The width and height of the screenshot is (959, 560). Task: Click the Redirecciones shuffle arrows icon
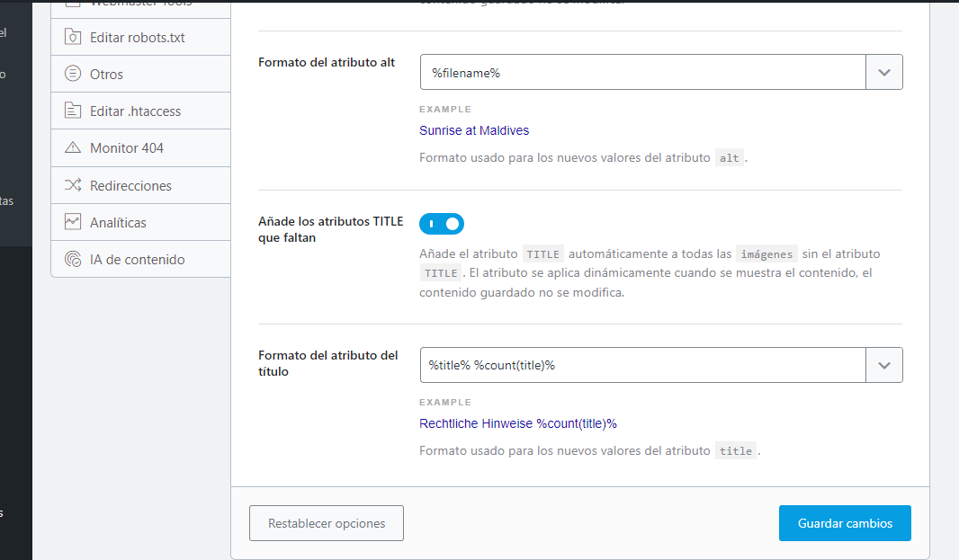point(73,184)
